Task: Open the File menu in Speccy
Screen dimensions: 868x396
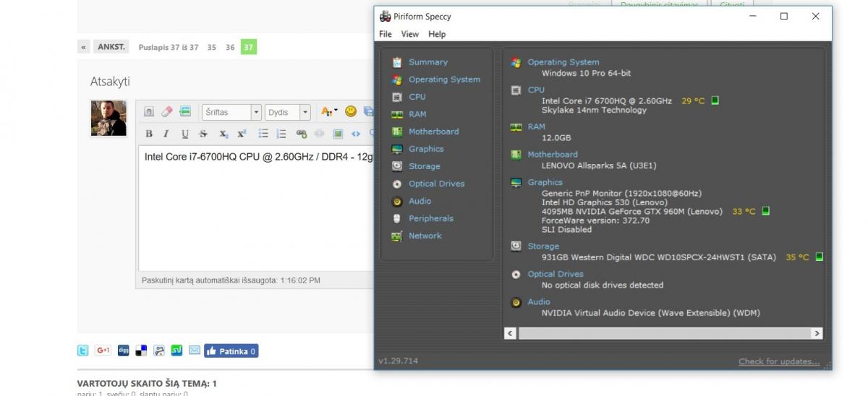Action: [386, 34]
